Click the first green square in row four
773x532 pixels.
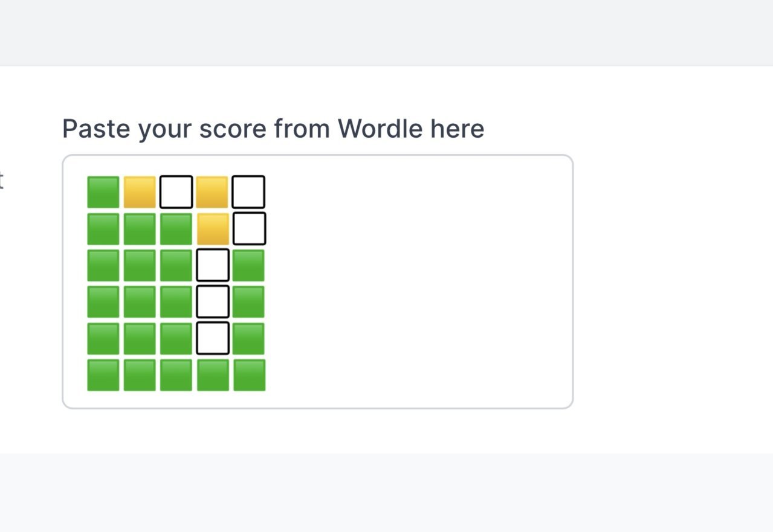103,302
